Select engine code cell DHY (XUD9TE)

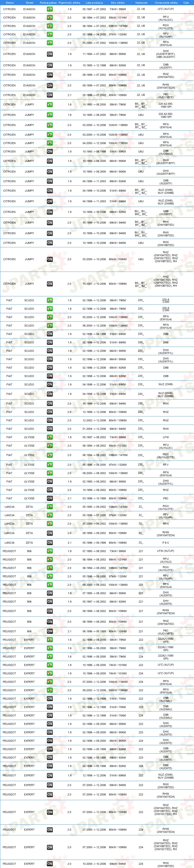coord(166,602)
